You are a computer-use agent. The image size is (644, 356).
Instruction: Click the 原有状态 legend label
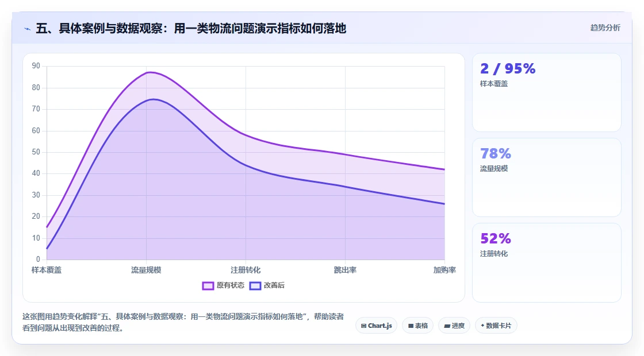(231, 285)
